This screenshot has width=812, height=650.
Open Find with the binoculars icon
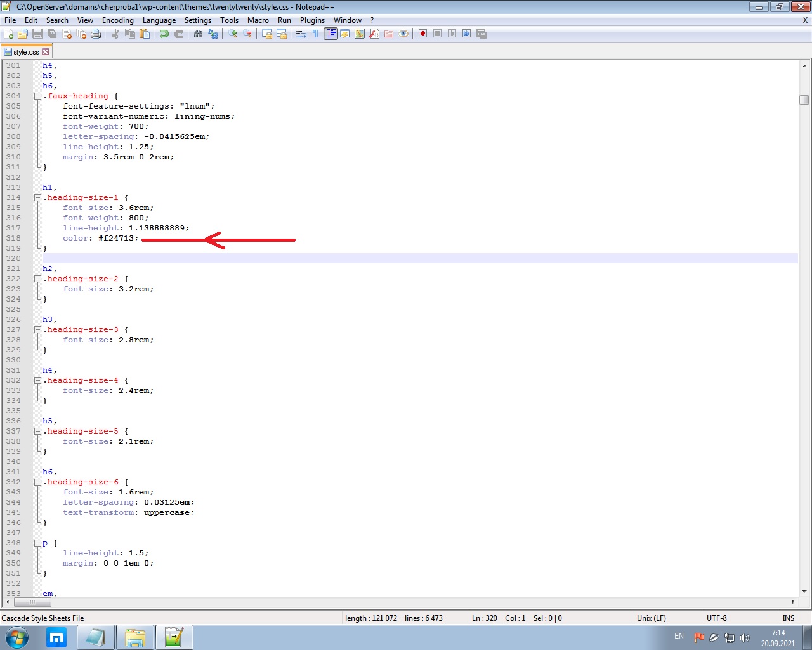199,34
